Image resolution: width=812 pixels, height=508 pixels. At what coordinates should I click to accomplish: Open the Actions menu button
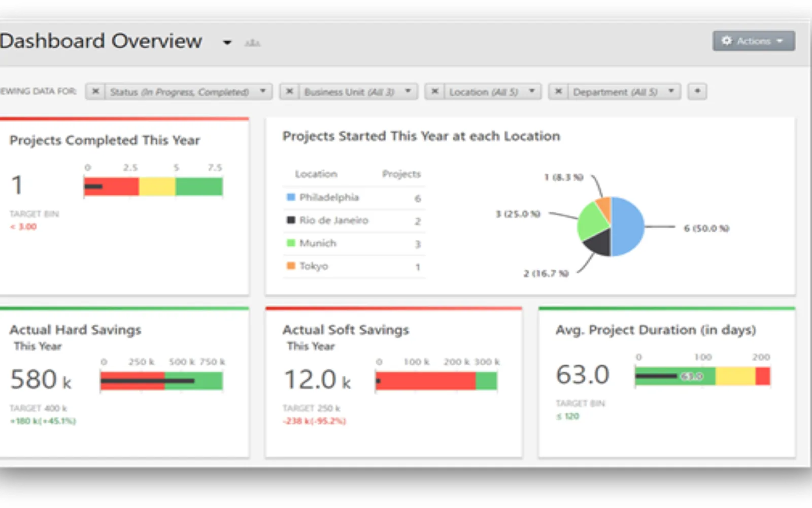[x=754, y=41]
